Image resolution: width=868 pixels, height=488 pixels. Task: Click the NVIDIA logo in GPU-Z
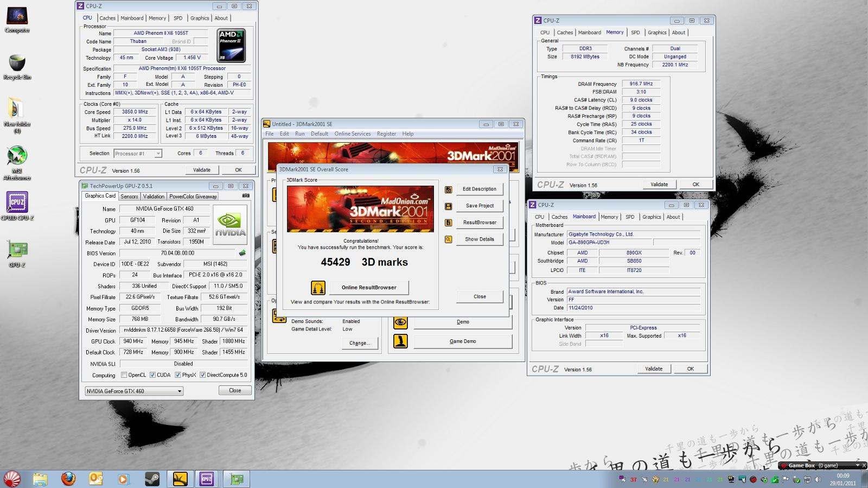[230, 225]
